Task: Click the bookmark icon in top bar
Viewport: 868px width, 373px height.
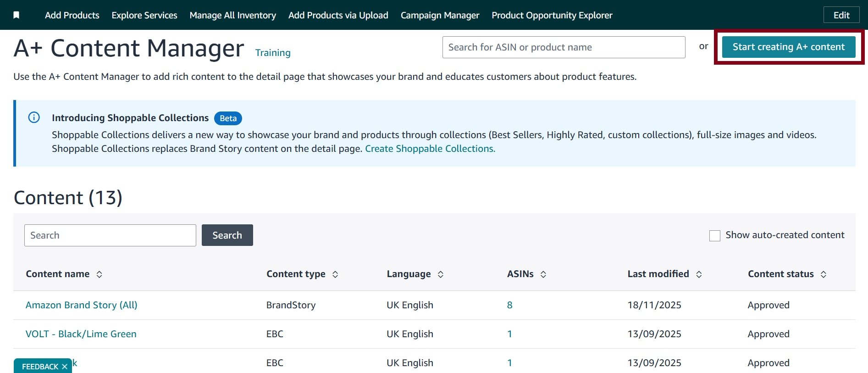Action: (x=17, y=15)
